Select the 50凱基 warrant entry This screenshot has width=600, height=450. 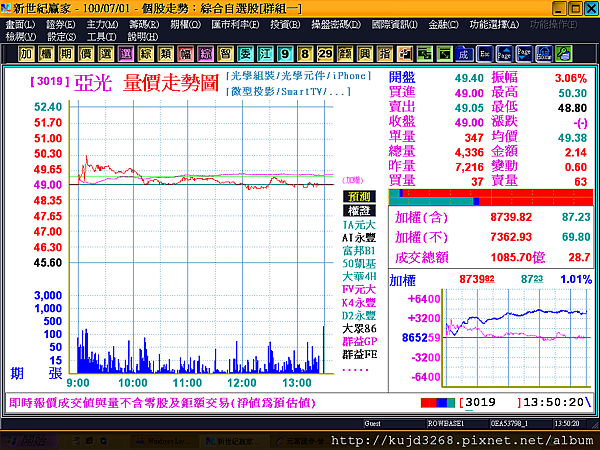point(359,264)
